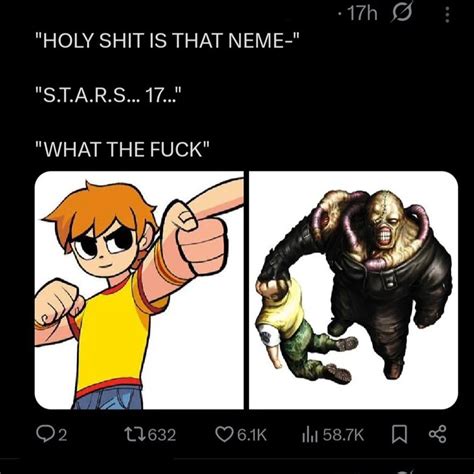Open the right Nemesis monster image
The height and width of the screenshot is (474, 474).
pyautogui.click(x=354, y=290)
